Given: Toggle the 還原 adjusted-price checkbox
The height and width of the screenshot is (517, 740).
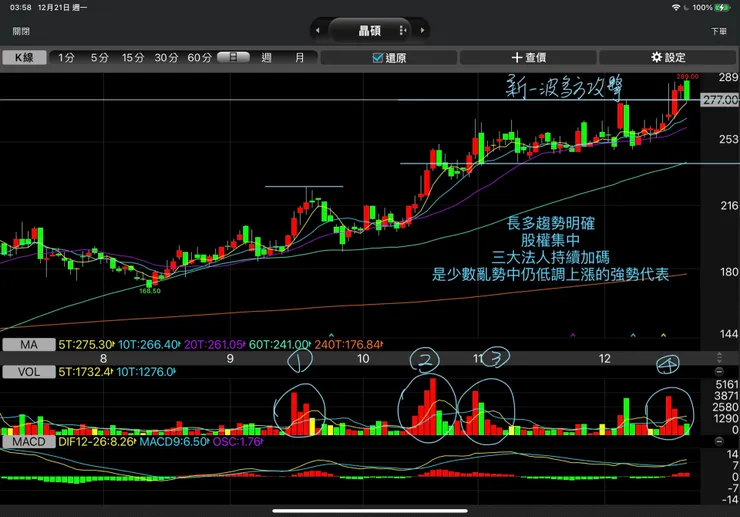Looking at the screenshot, I should [x=378, y=58].
